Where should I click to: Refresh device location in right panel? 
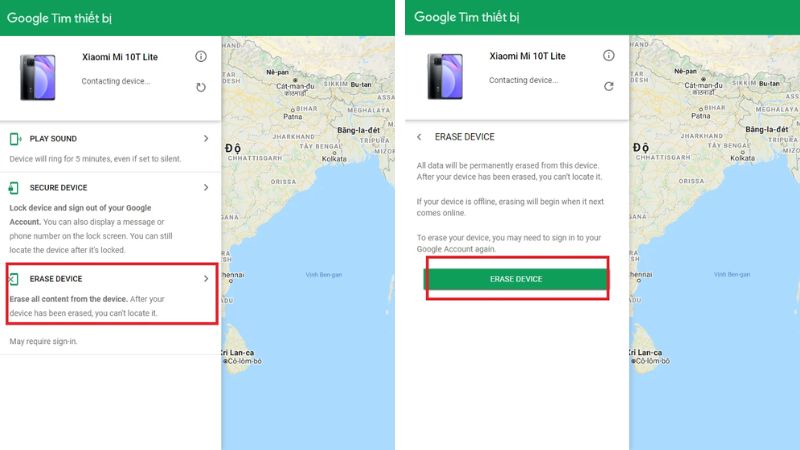click(x=609, y=86)
